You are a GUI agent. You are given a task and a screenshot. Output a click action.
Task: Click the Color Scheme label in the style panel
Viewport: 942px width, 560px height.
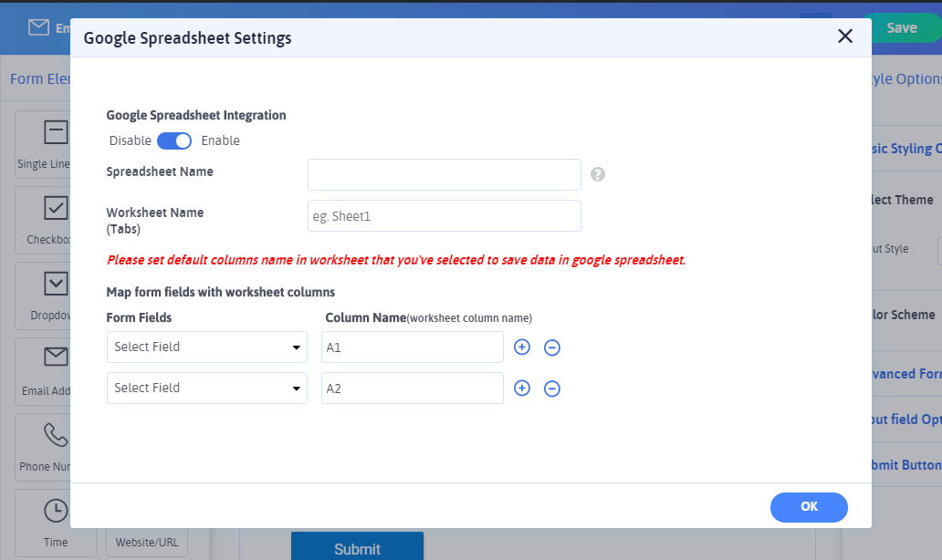click(904, 315)
